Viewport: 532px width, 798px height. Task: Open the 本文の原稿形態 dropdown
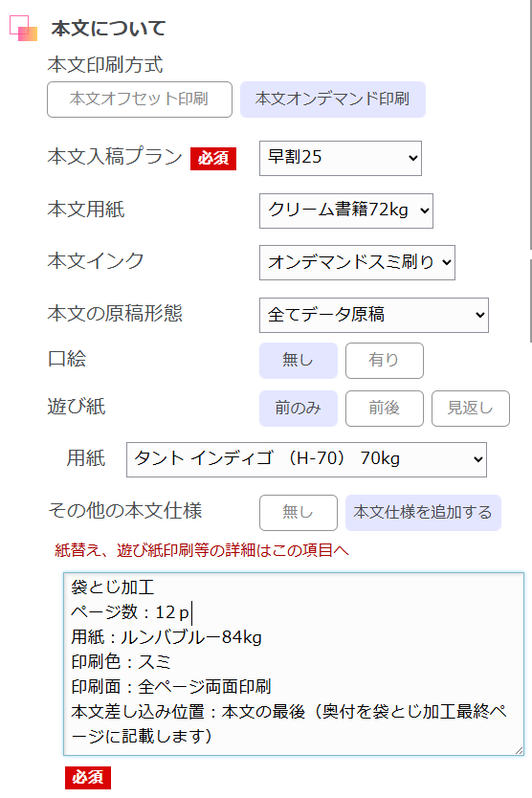click(x=374, y=315)
